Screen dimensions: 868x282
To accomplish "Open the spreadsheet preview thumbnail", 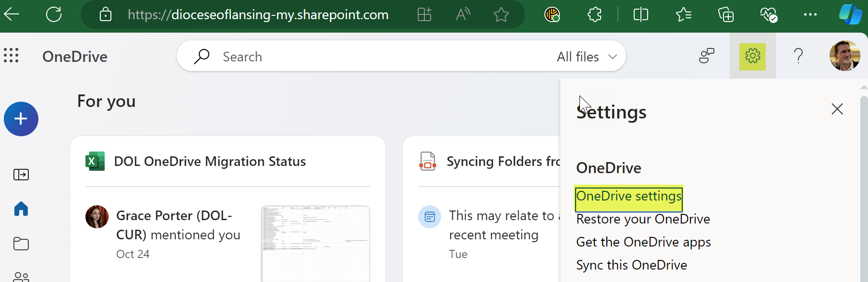I will coord(315,244).
